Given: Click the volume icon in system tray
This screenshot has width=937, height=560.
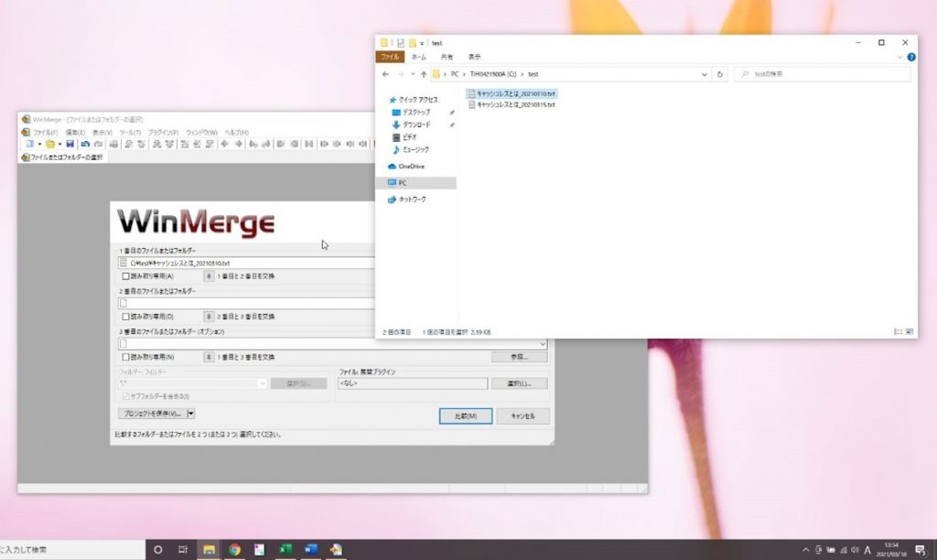Looking at the screenshot, I should click(x=855, y=550).
